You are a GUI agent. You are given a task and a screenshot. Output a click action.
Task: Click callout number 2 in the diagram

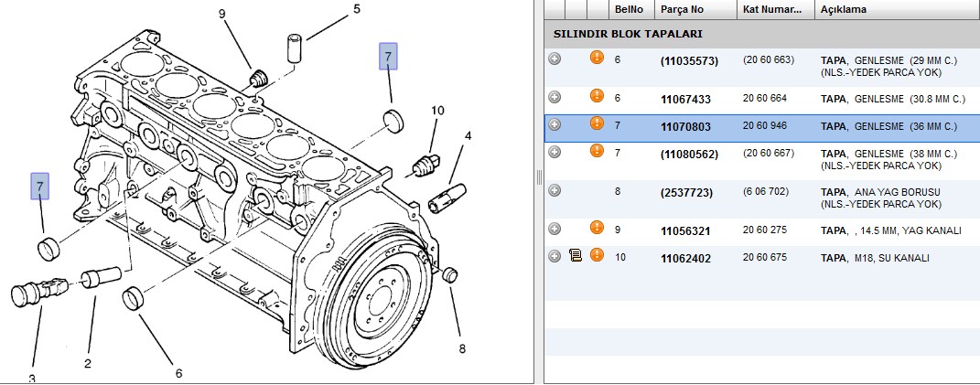coord(88,363)
